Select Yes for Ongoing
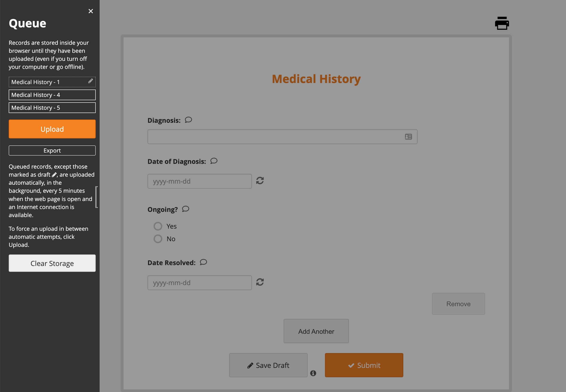Screen dimensions: 566x392 (x=158, y=226)
